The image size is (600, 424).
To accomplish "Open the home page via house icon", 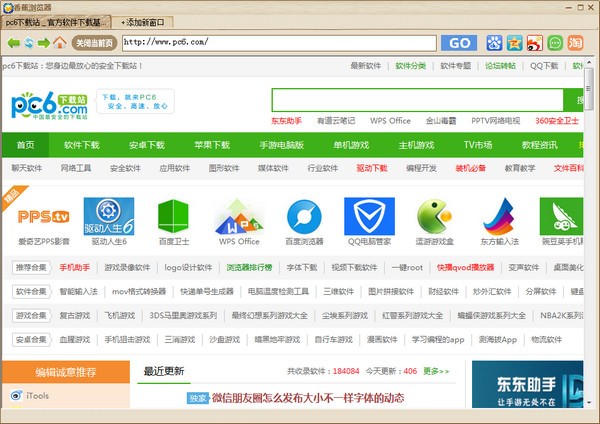I will point(59,42).
